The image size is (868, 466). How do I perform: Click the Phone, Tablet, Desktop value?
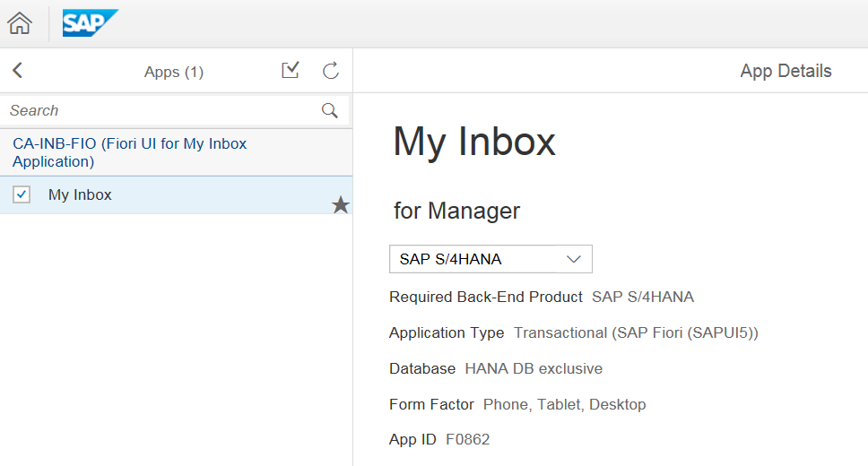(x=565, y=404)
